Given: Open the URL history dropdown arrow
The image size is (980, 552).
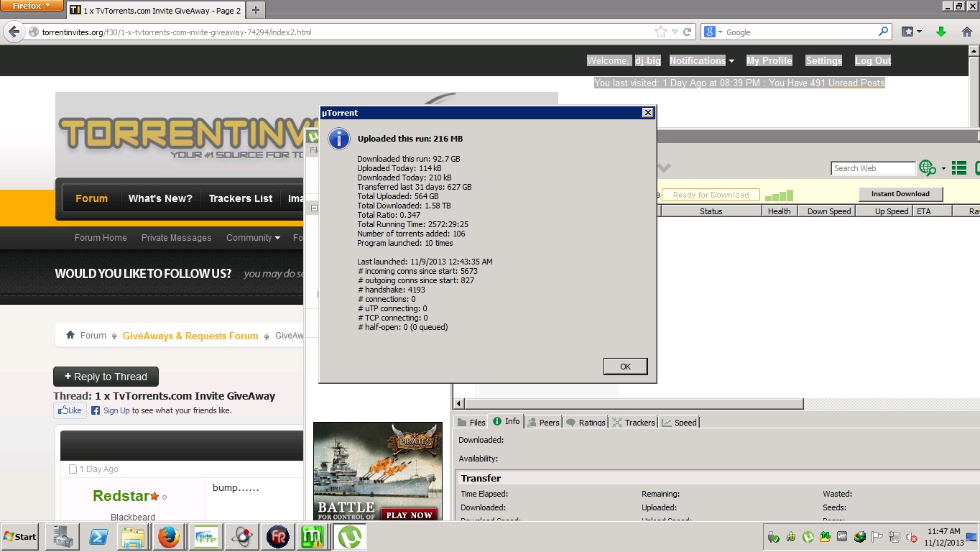Looking at the screenshot, I should 674,32.
